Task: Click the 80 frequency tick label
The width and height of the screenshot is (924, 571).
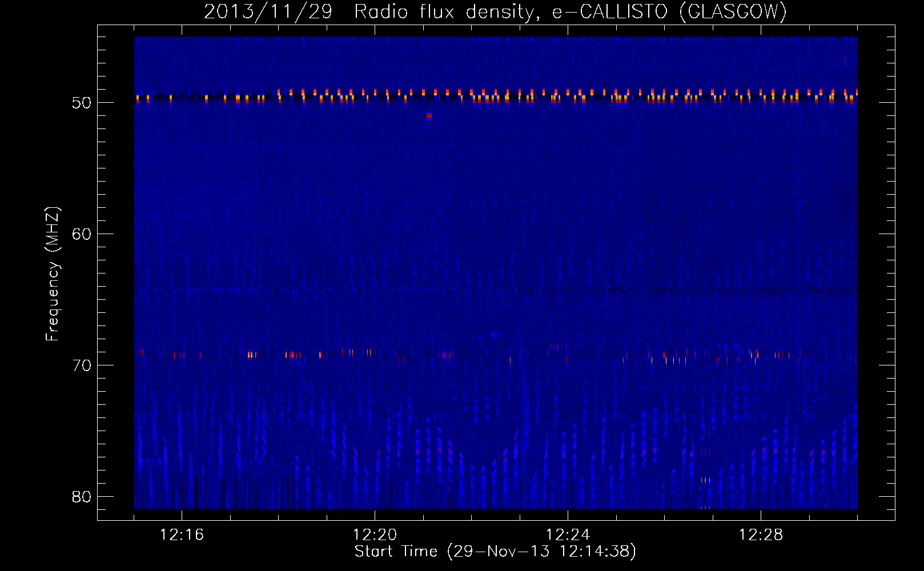Action: [82, 497]
